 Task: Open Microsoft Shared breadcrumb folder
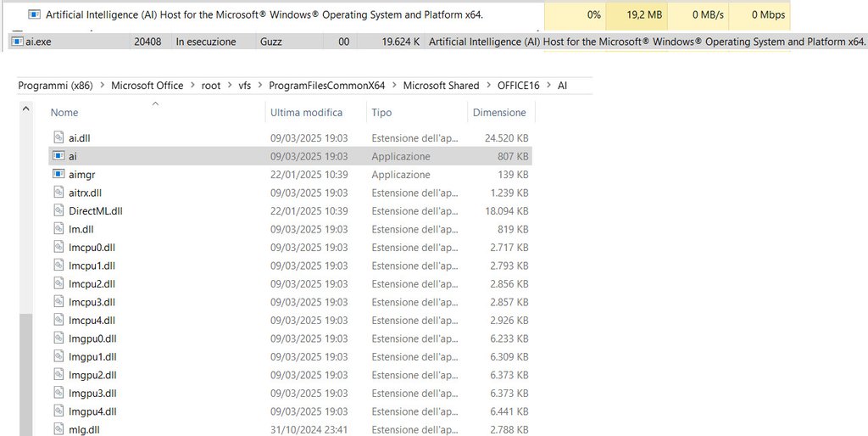click(x=441, y=86)
